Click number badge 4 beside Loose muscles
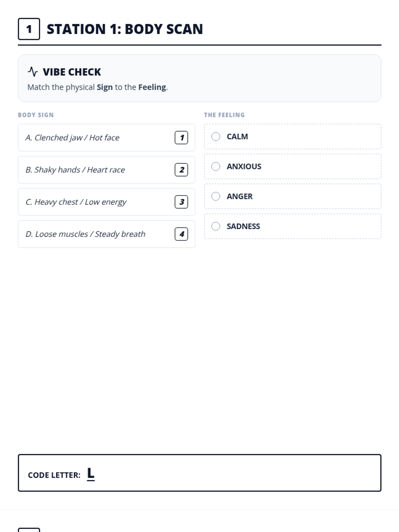Viewport: 399px width, 532px height. coord(181,234)
